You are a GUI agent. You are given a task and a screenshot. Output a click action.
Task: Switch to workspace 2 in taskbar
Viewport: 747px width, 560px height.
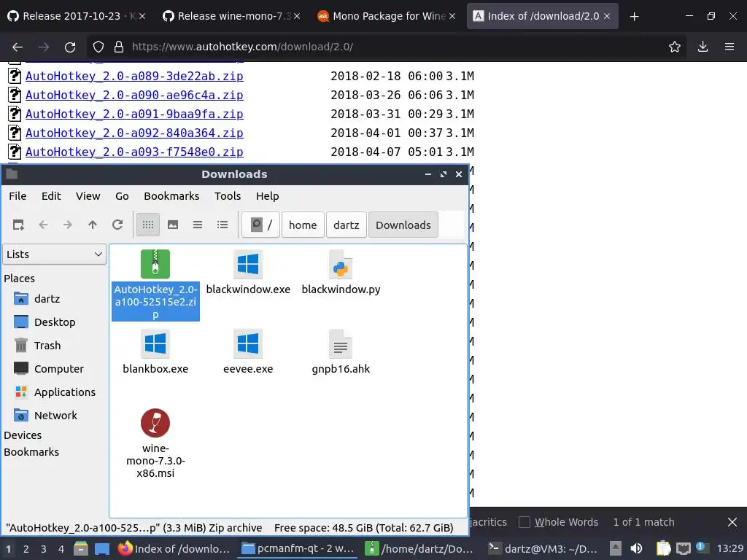pyautogui.click(x=26, y=549)
